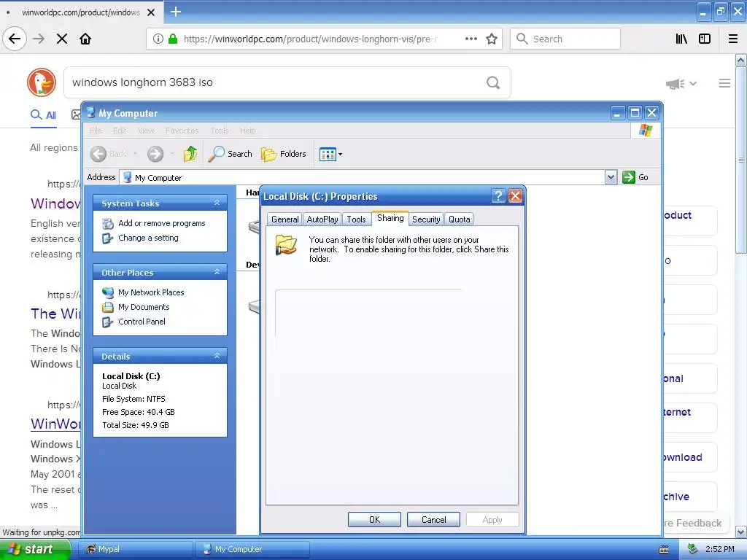Open a new browser tab

pyautogui.click(x=176, y=12)
